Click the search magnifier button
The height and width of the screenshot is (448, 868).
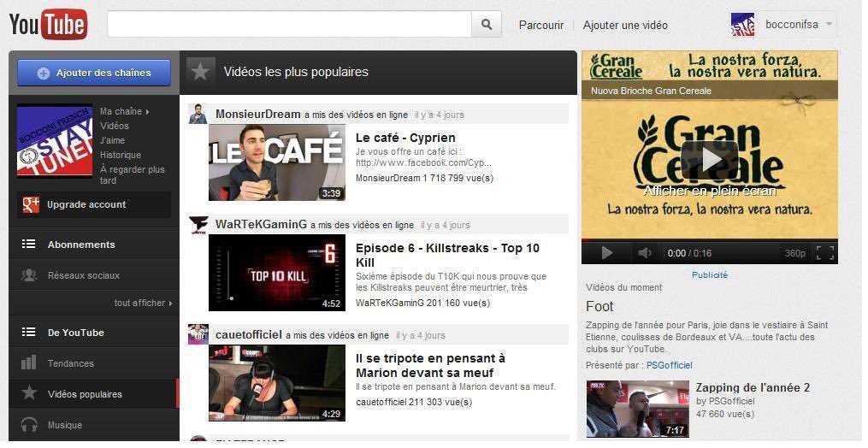coord(487,24)
